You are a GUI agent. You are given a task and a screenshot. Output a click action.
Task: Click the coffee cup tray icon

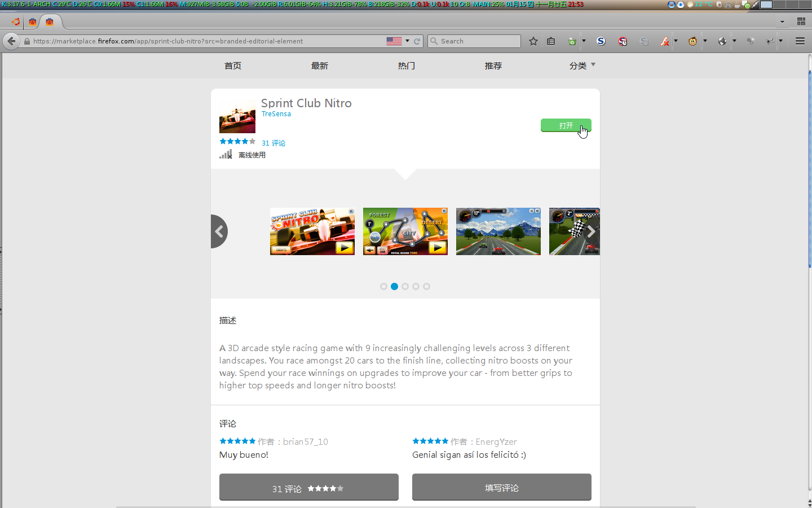(737, 5)
